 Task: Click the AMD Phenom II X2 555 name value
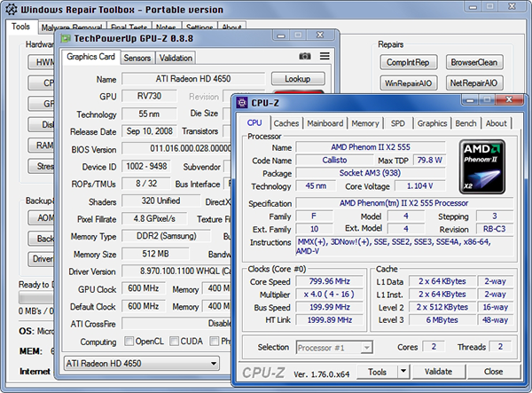pyautogui.click(x=371, y=147)
